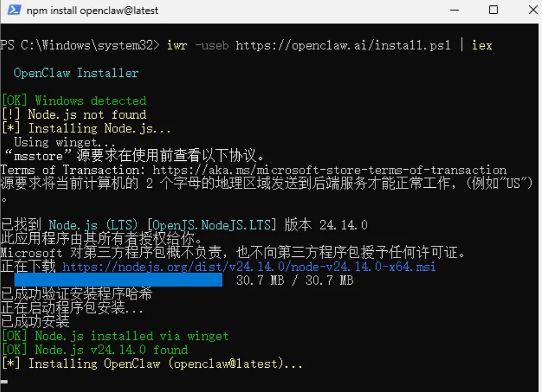This screenshot has height=392, width=542.
Task: Click the '[OK] Windows detected' line
Action: (74, 101)
